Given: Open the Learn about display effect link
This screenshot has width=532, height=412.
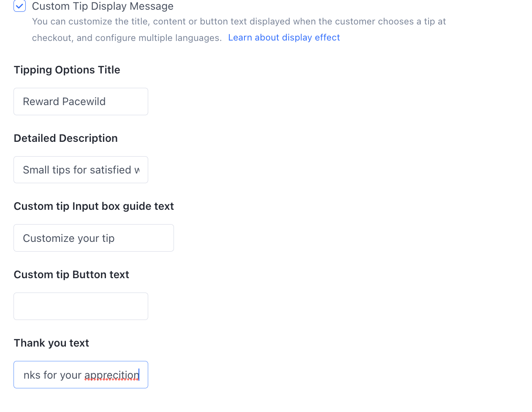Looking at the screenshot, I should click(284, 38).
